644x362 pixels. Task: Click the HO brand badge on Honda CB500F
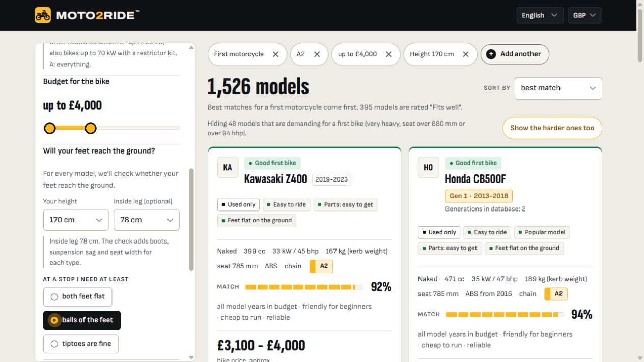[x=428, y=167]
